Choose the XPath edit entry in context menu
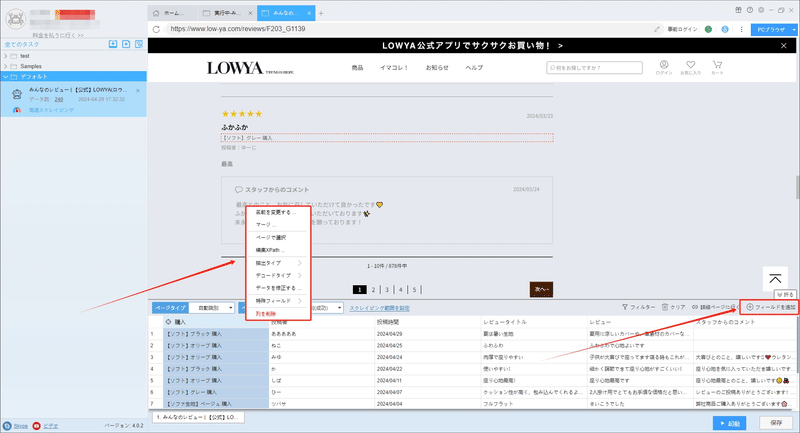 click(x=278, y=250)
